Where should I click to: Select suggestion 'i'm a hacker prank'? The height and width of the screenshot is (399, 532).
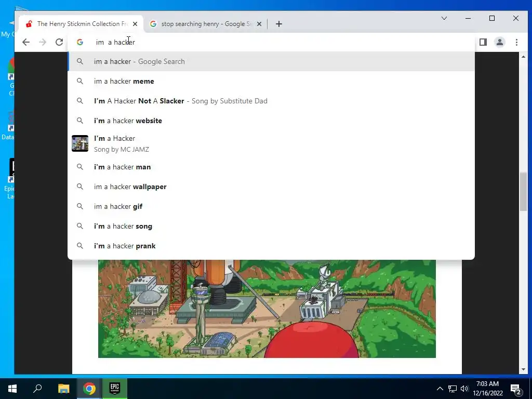271,246
